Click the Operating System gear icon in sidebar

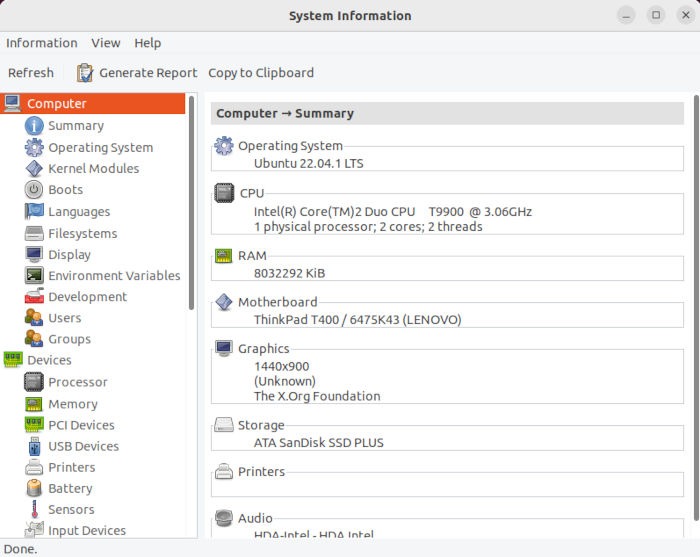[34, 147]
